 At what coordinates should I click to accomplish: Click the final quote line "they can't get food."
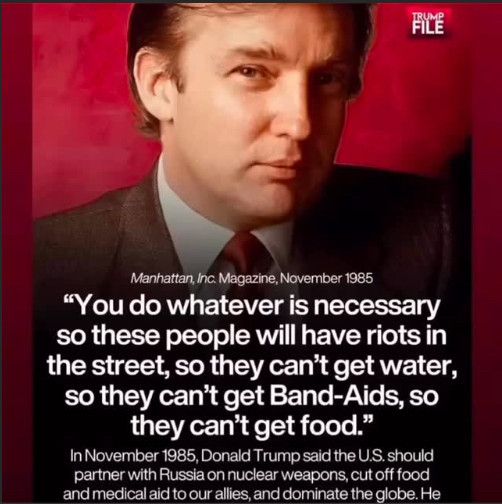[x=251, y=426]
